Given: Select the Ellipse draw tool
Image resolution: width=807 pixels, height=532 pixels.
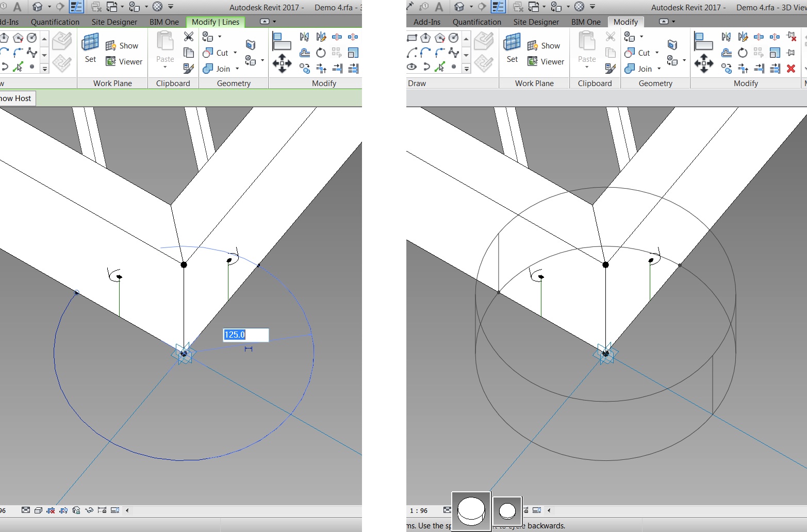Looking at the screenshot, I should click(x=411, y=67).
